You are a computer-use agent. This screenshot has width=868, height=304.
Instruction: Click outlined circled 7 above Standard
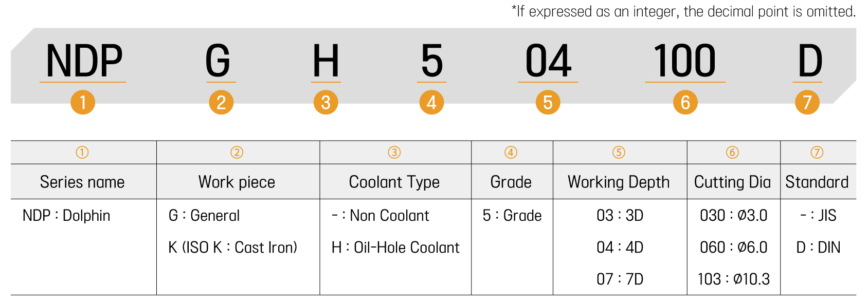pos(817,153)
